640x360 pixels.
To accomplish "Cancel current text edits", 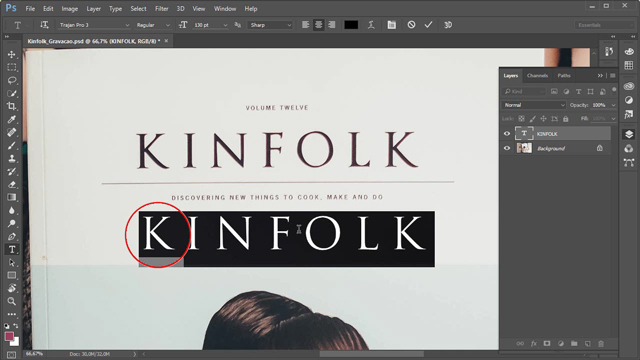I will [411, 25].
